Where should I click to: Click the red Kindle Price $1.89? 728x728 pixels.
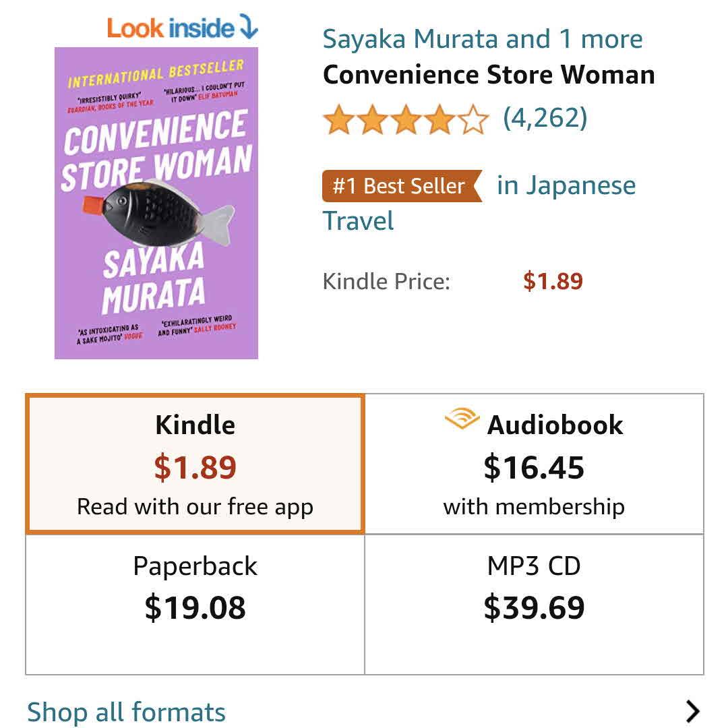pos(553,281)
